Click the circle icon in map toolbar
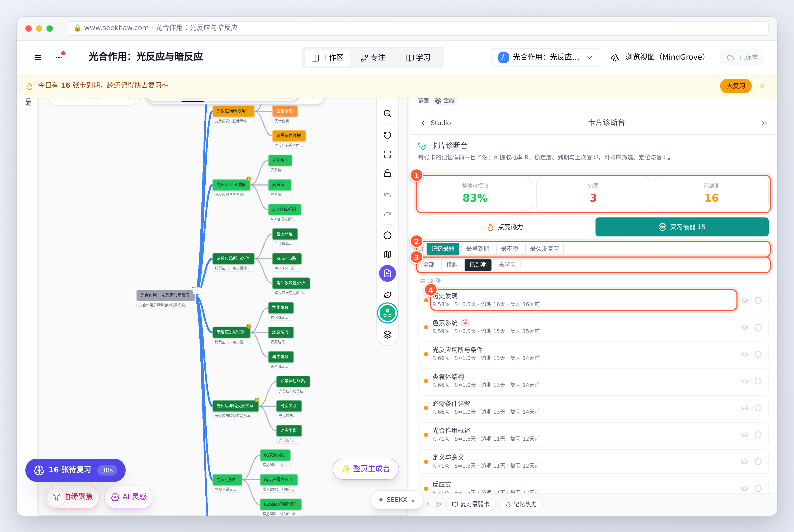Screen dimensions: 794x532 pyautogui.click(x=387, y=235)
